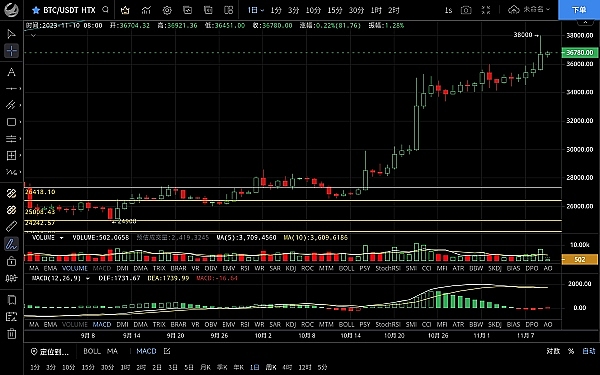Select the text annotation tool (A)
Image resolution: width=600 pixels, height=375 pixels.
click(11, 72)
